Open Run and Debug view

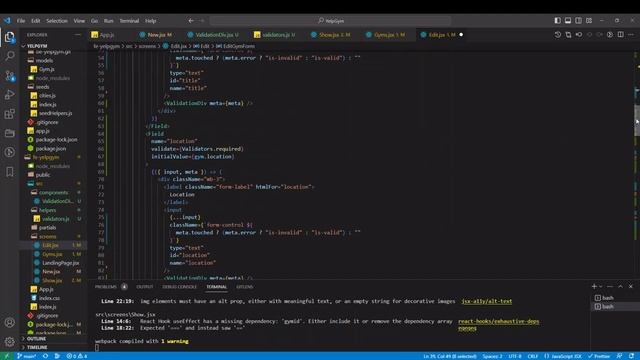(x=9, y=95)
